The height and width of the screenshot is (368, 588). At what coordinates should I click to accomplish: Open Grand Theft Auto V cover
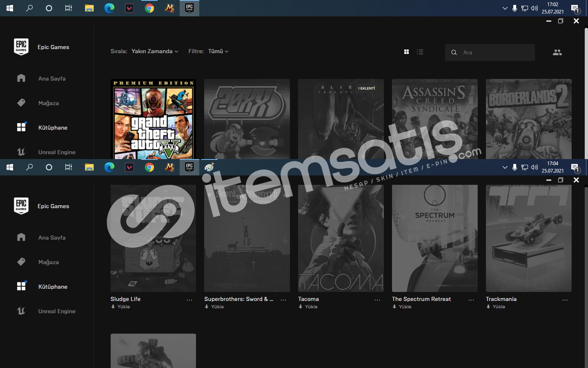[153, 119]
